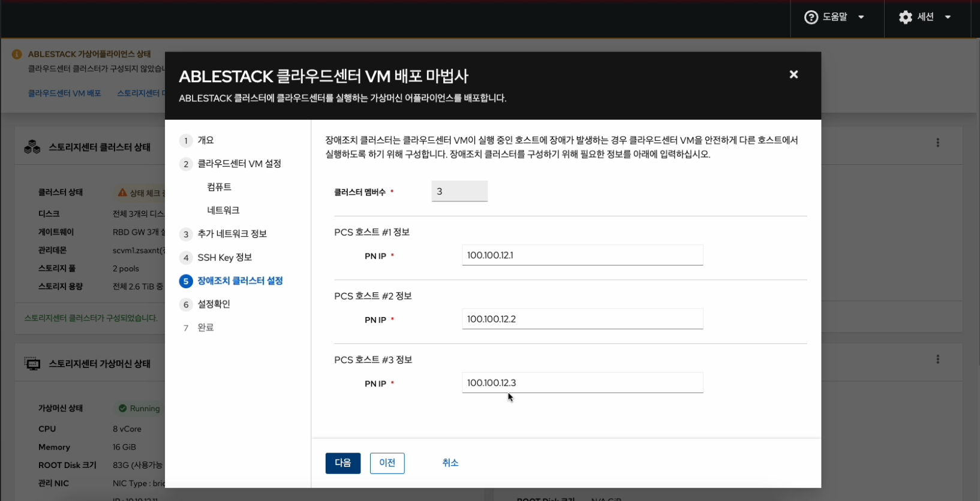
Task: Click the session gear icon
Action: tap(905, 17)
